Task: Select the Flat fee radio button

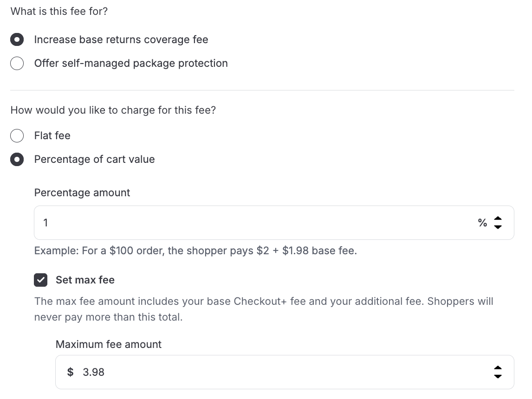Action: pyautogui.click(x=17, y=136)
